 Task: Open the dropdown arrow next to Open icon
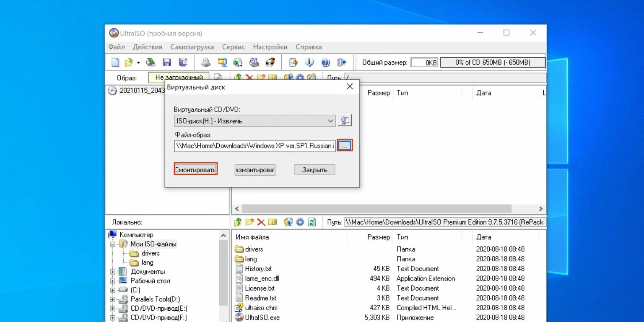(x=138, y=63)
